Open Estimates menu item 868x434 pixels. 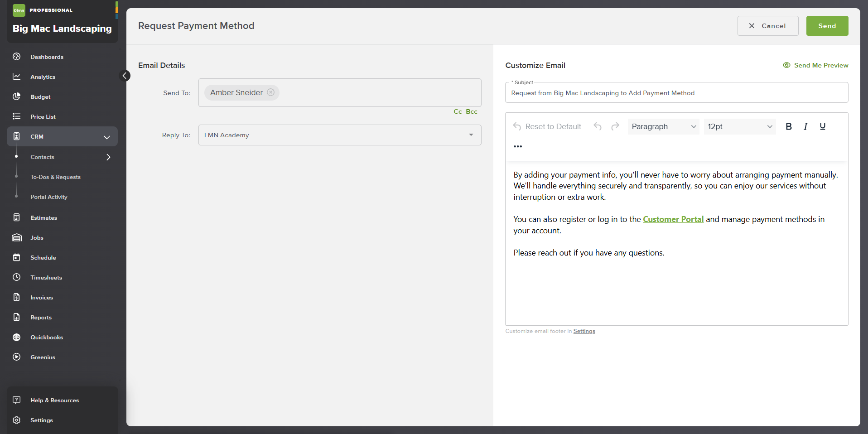(x=43, y=217)
